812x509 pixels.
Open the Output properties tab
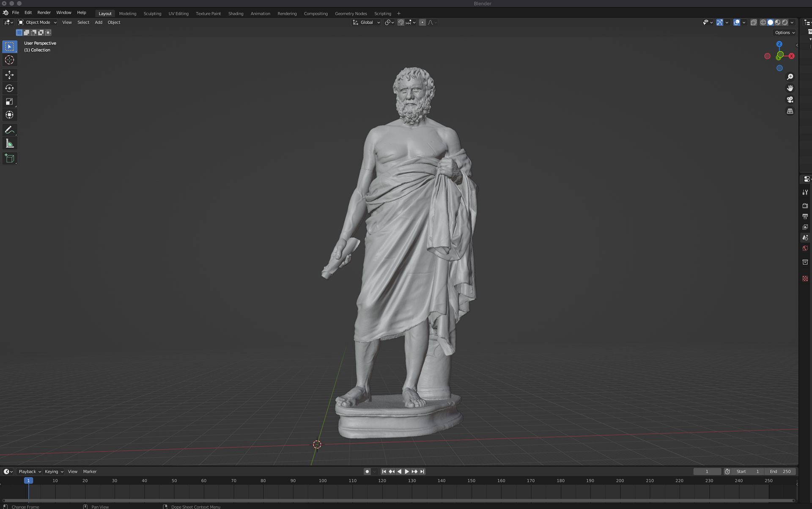tap(805, 216)
